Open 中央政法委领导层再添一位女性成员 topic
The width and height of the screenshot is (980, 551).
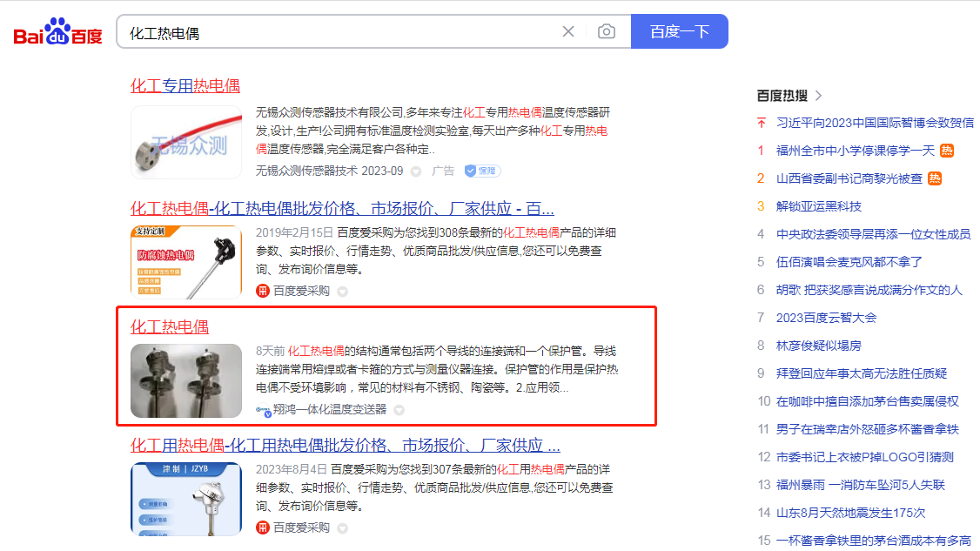(x=873, y=234)
